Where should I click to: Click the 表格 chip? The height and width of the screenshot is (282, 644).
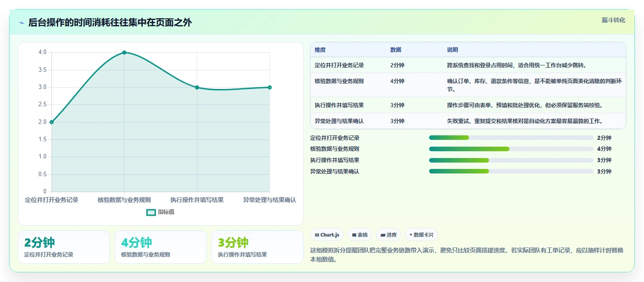coord(359,235)
